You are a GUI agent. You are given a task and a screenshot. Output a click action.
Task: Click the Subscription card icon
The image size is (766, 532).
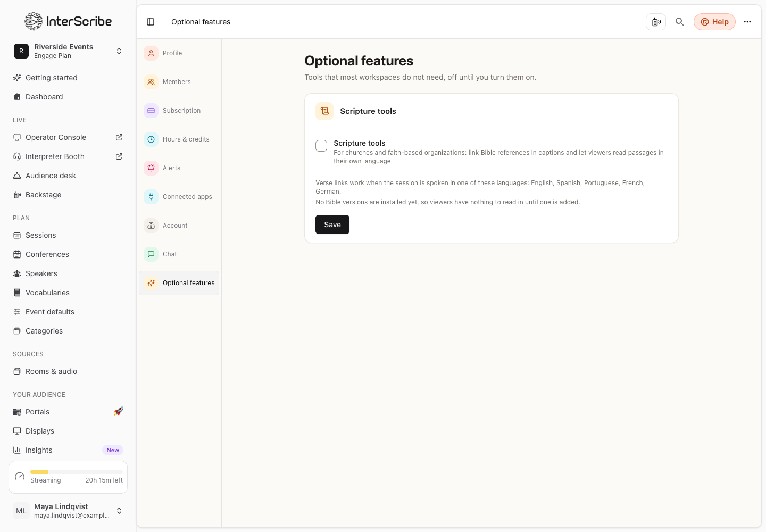151,111
